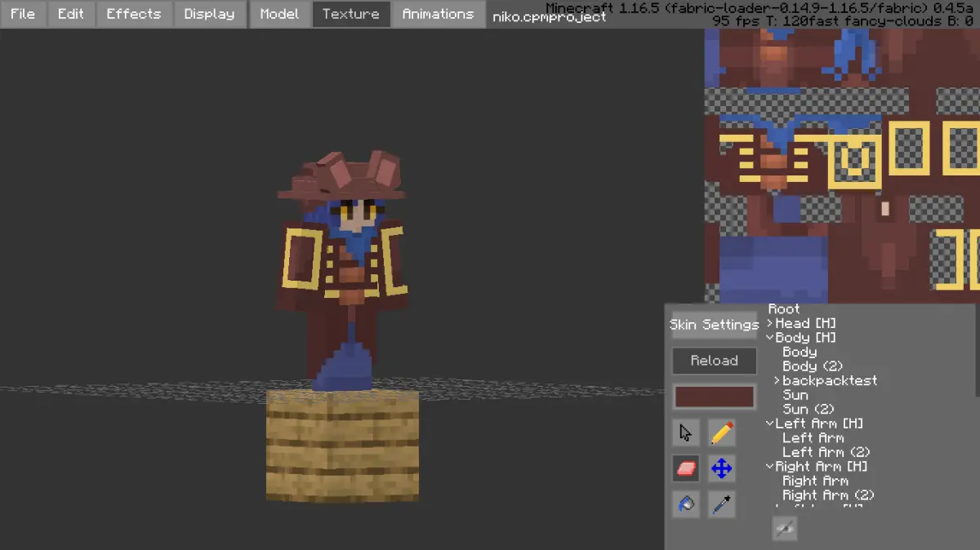Screen dimensions: 980x550
Task: Click the 'backpacktest' label in the tree
Action: click(x=830, y=380)
